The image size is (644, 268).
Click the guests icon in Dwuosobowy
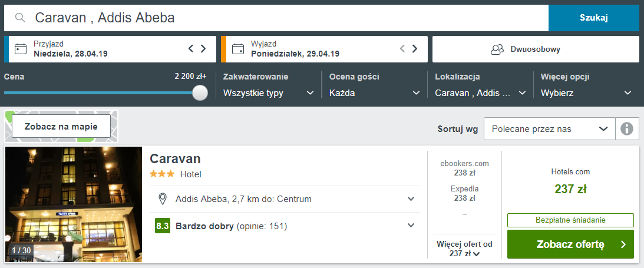[x=497, y=49]
